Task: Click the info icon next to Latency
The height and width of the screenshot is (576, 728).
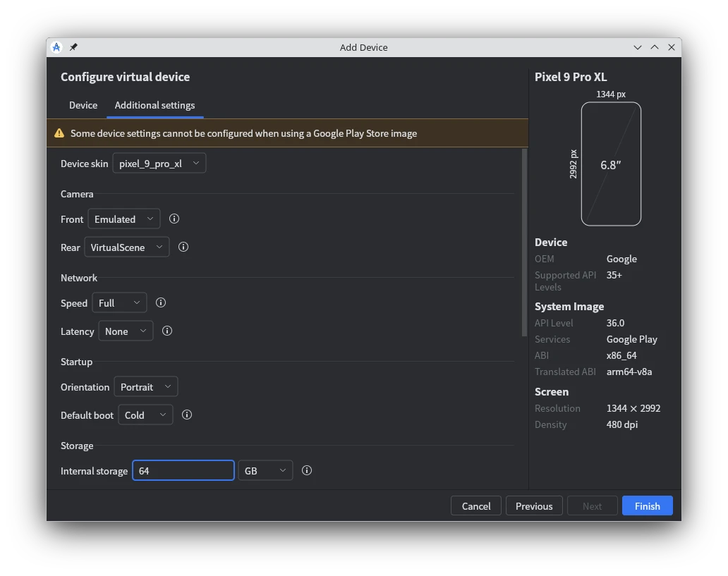Action: (x=167, y=331)
